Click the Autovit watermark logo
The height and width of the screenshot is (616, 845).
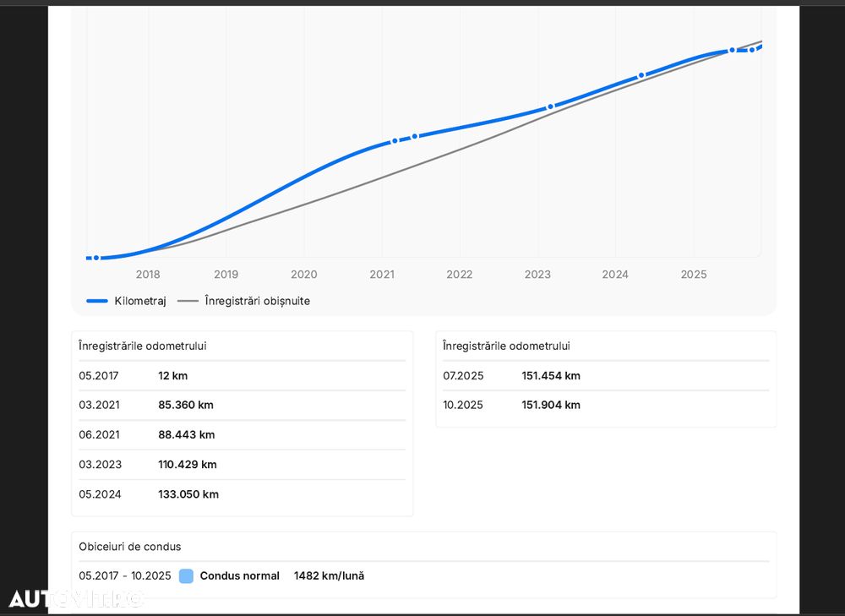pyautogui.click(x=76, y=599)
